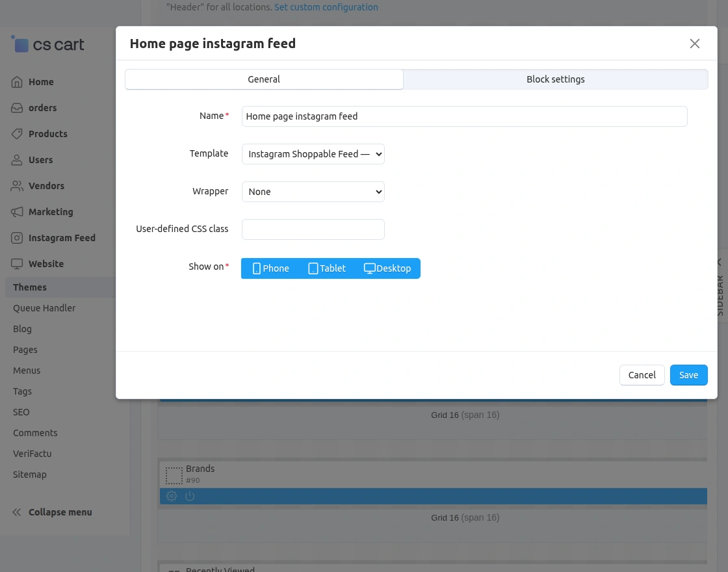
Task: Open SEO in the sidebar
Action: click(x=21, y=412)
